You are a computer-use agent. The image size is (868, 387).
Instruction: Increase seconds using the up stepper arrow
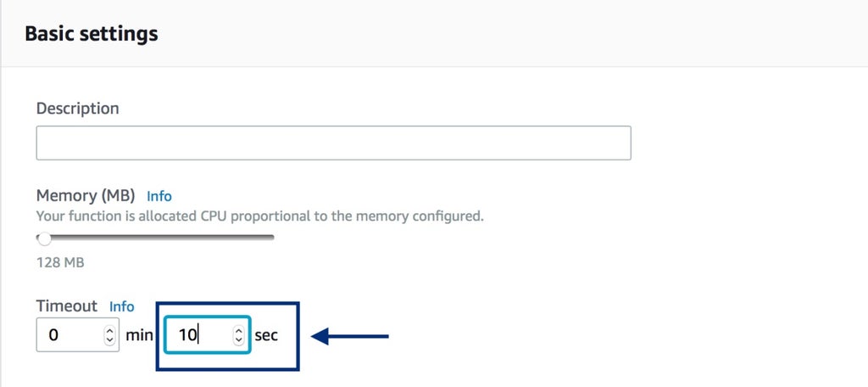[x=239, y=330]
